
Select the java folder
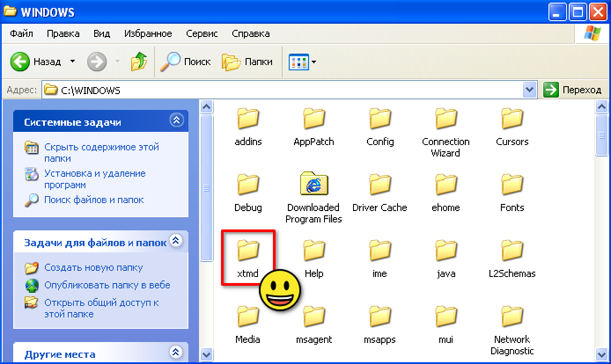click(x=446, y=259)
